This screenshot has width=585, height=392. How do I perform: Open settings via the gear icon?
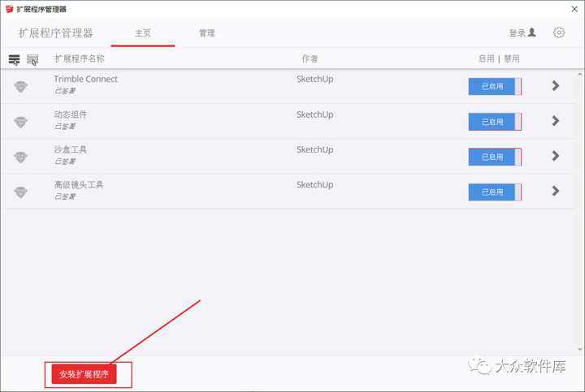click(558, 32)
